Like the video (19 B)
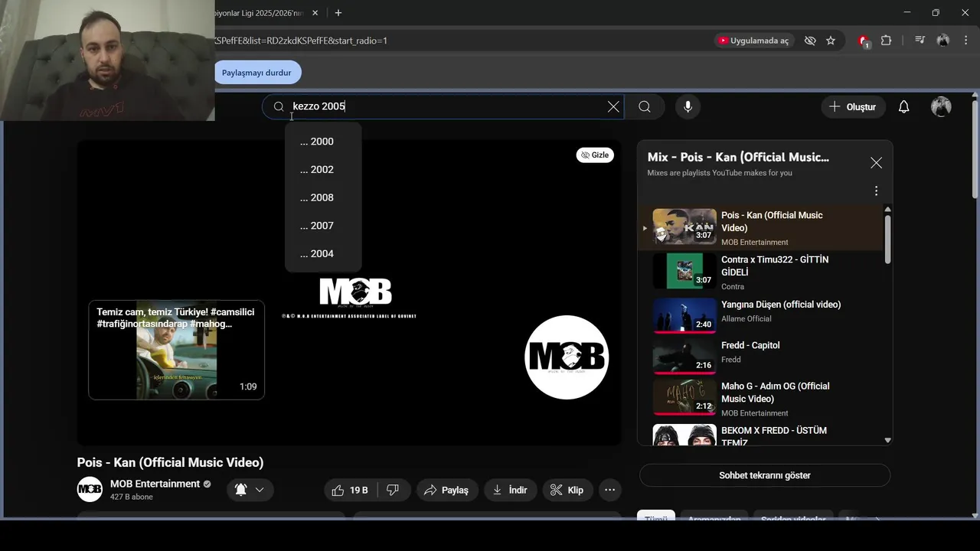Image resolution: width=980 pixels, height=551 pixels. point(351,490)
